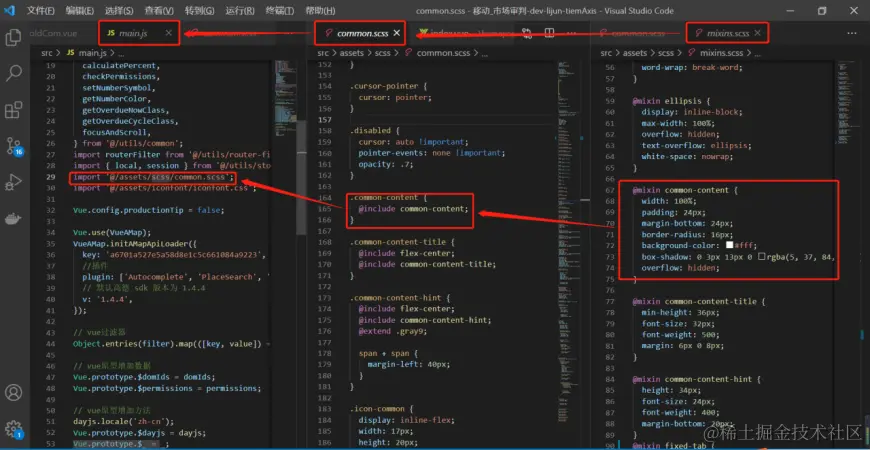Screen dimensions: 871x451
Task: Open the 终端(T) menu
Action: [279, 11]
